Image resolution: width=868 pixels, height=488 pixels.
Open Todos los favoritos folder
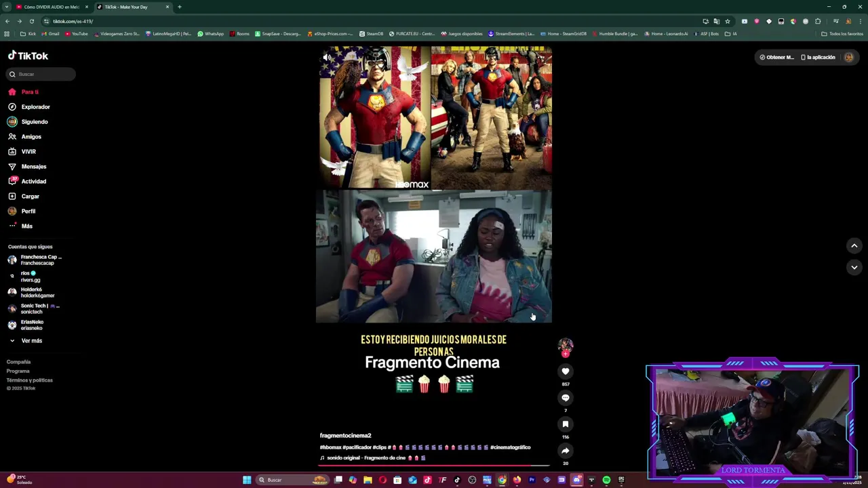tap(842, 33)
